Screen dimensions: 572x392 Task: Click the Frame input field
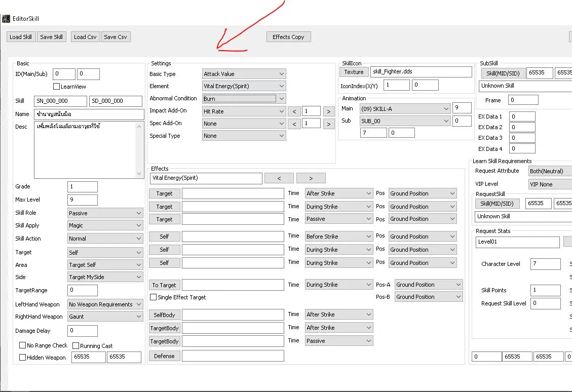coord(523,100)
